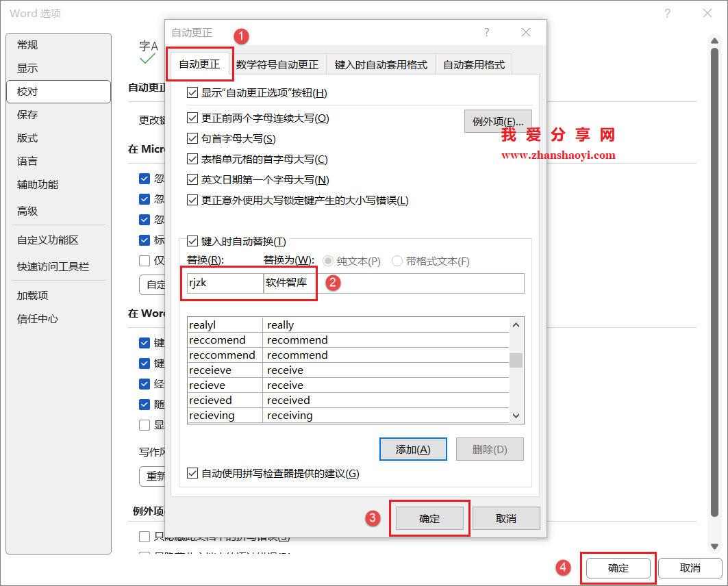Click the 替换 input field containing rjzk
This screenshot has height=586, width=728.
pos(225,283)
